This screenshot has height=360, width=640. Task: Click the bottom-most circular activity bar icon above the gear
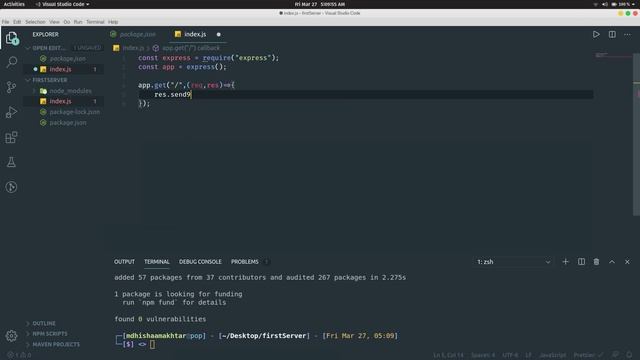[11, 187]
